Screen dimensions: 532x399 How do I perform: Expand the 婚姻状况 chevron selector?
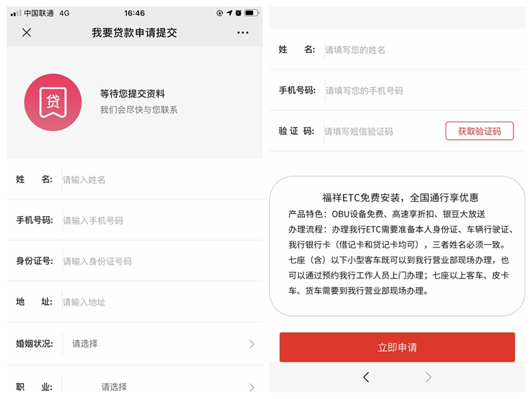pyautogui.click(x=252, y=344)
